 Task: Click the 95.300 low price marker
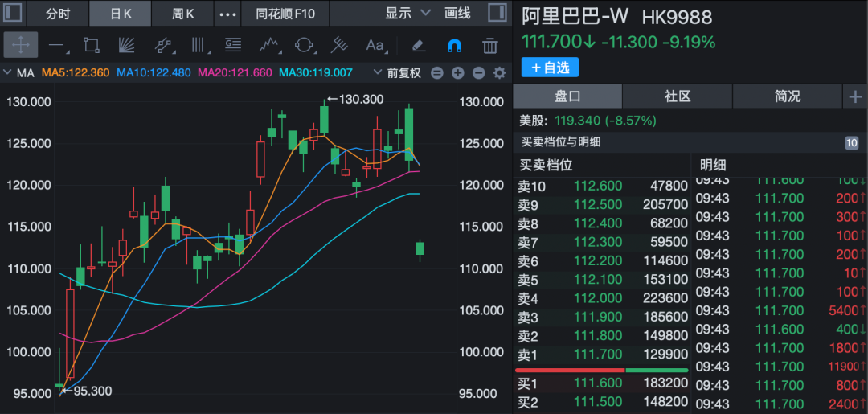coord(86,391)
